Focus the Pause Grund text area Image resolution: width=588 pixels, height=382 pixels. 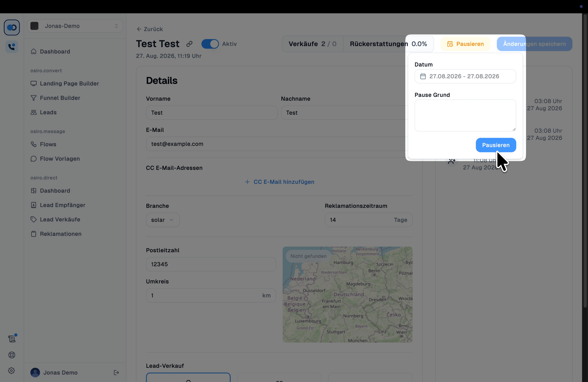(465, 115)
